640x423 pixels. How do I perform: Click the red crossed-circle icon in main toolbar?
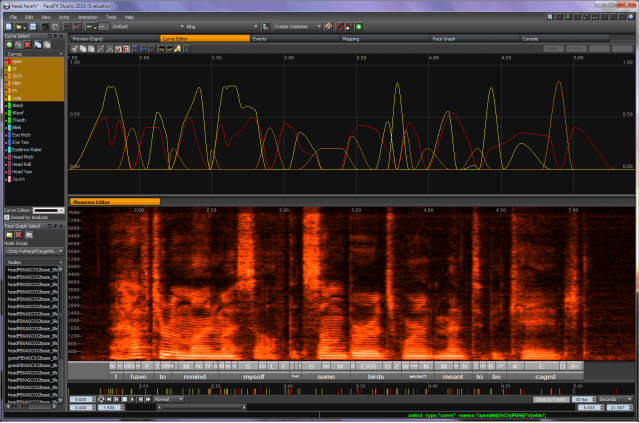click(340, 27)
